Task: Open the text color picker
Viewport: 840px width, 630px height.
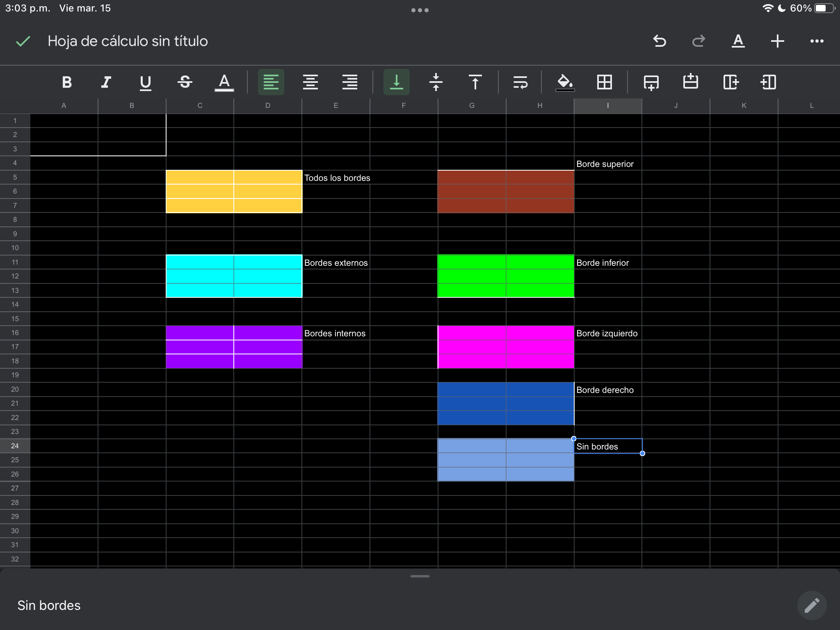Action: pos(224,82)
